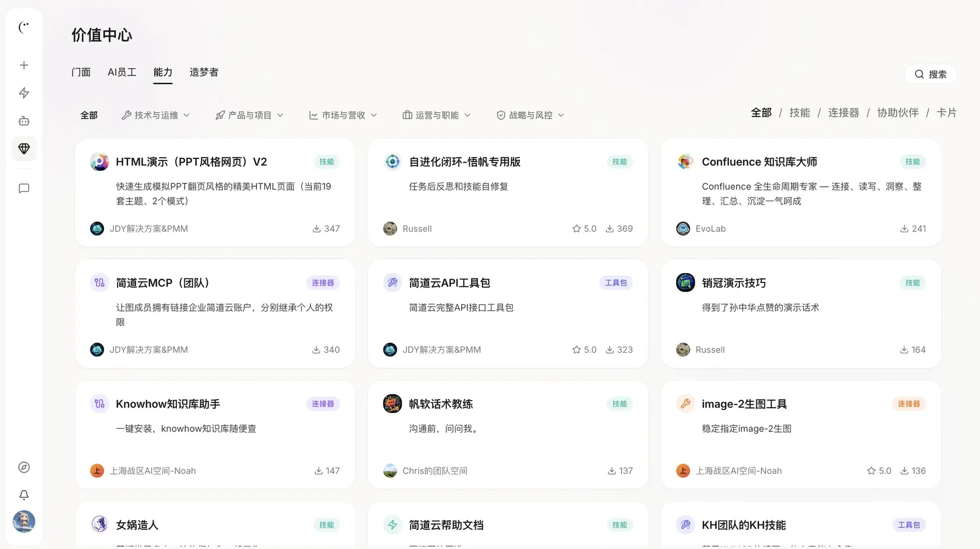Click the KH团队的KH技能 card icon
Screen dimensions: 980x549
685,525
